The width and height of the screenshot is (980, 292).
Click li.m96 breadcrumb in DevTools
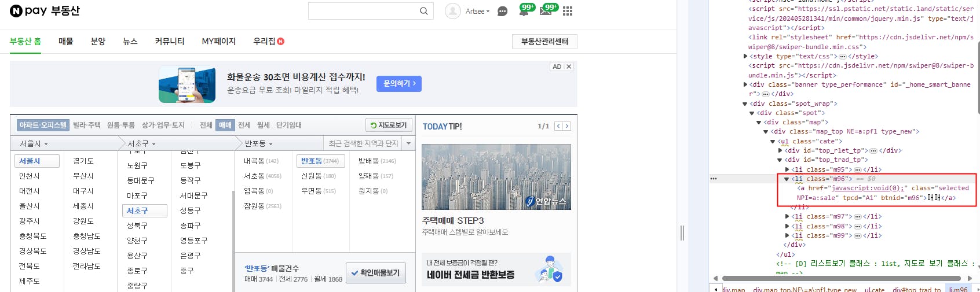tap(958, 289)
